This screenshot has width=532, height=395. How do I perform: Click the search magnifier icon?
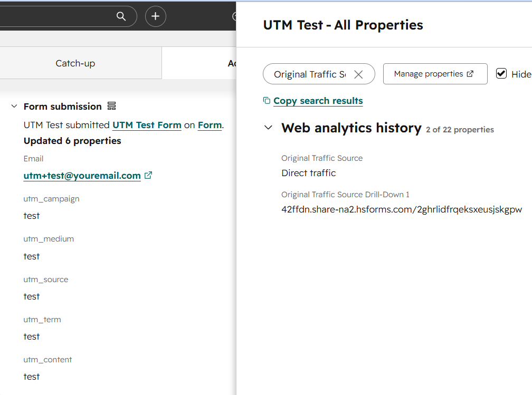(x=121, y=16)
